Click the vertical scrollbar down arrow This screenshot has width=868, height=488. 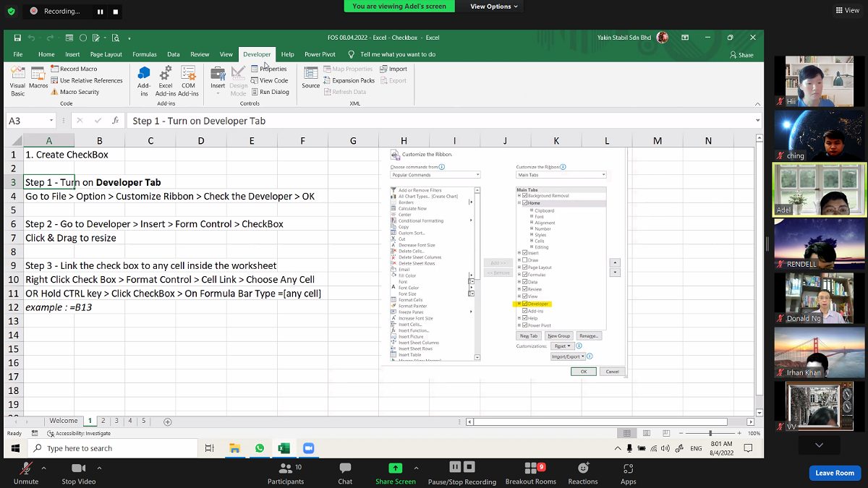coord(759,414)
